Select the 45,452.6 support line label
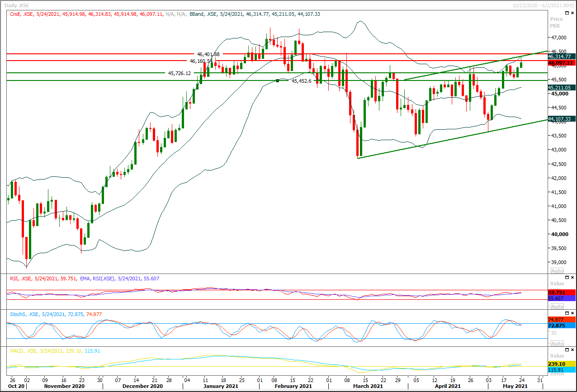Viewport: 577px width, 392px height. pyautogui.click(x=302, y=81)
